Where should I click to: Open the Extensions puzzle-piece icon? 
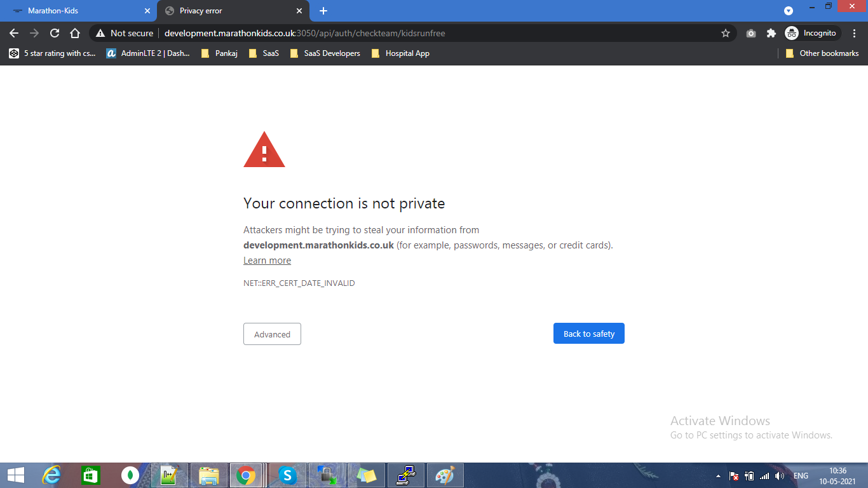click(771, 33)
